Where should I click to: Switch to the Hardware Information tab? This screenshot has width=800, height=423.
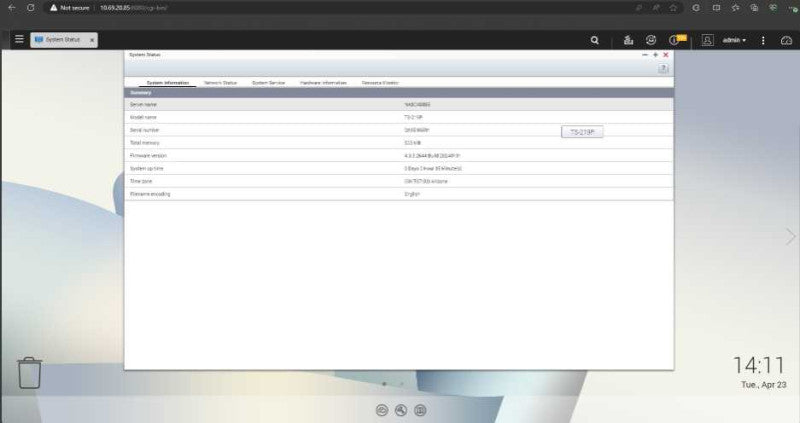tap(323, 83)
